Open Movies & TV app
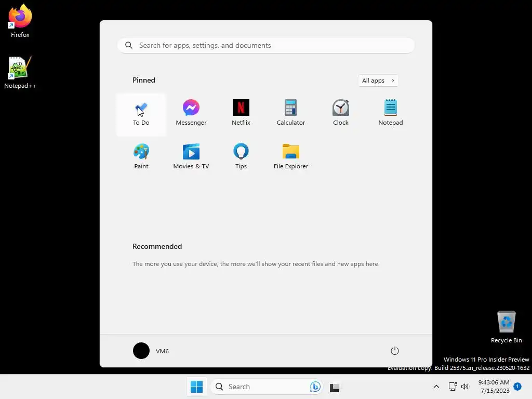532x399 pixels. click(191, 158)
